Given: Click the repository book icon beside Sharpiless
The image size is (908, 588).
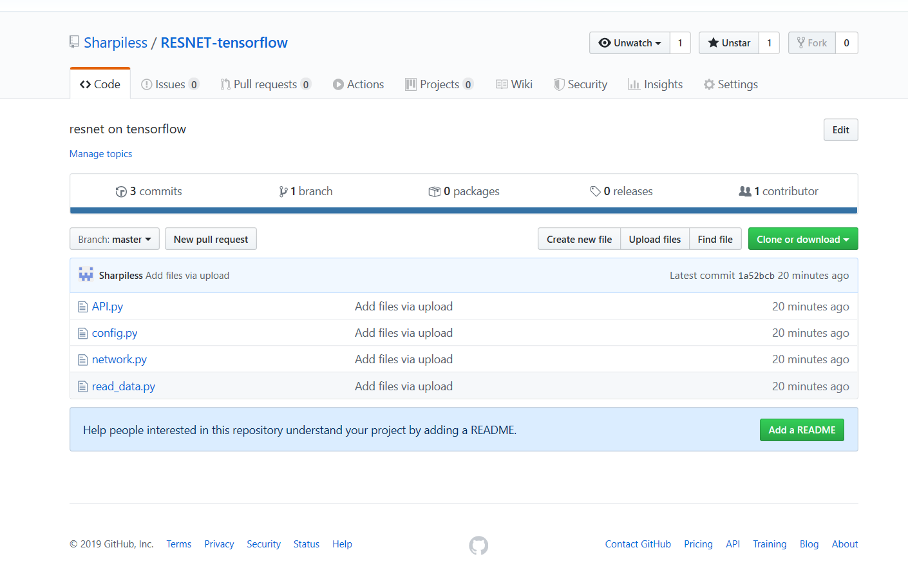Looking at the screenshot, I should tap(74, 43).
